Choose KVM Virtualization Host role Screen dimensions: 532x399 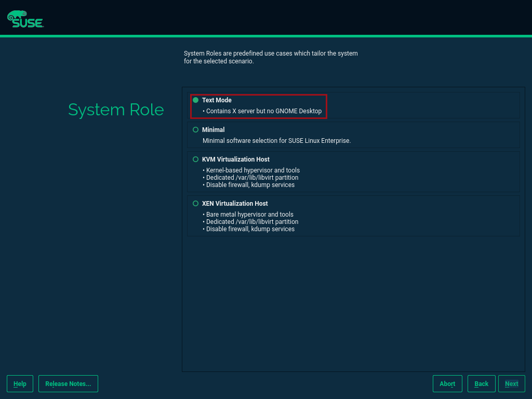point(235,159)
